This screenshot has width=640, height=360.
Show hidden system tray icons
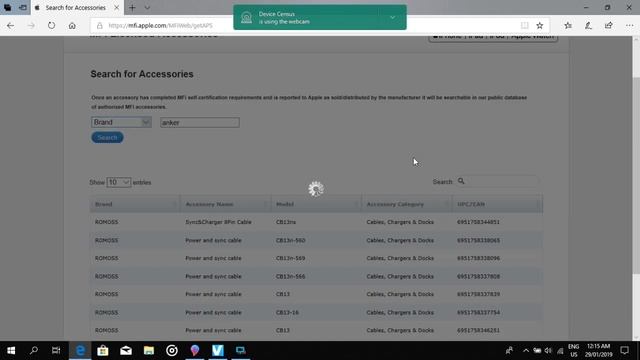pos(526,351)
